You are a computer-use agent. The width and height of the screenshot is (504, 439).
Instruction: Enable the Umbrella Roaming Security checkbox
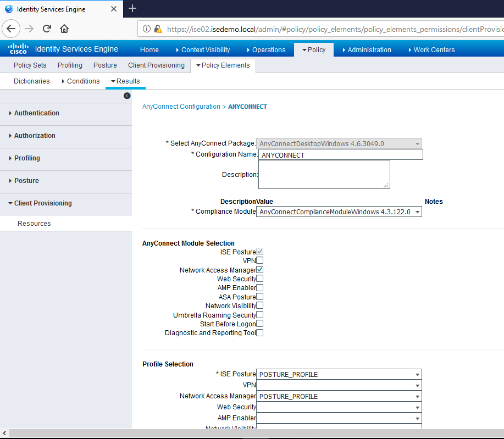pyautogui.click(x=260, y=315)
